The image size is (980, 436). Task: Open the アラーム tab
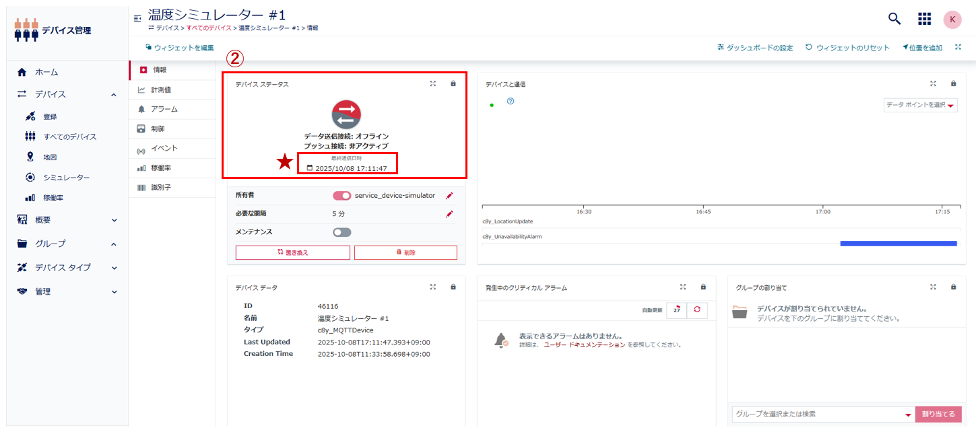[x=164, y=109]
